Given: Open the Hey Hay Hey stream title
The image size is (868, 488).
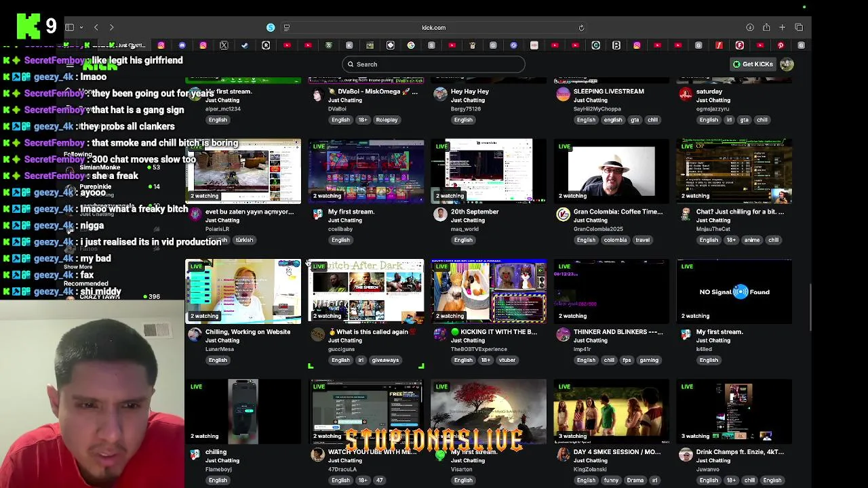Looking at the screenshot, I should [469, 91].
